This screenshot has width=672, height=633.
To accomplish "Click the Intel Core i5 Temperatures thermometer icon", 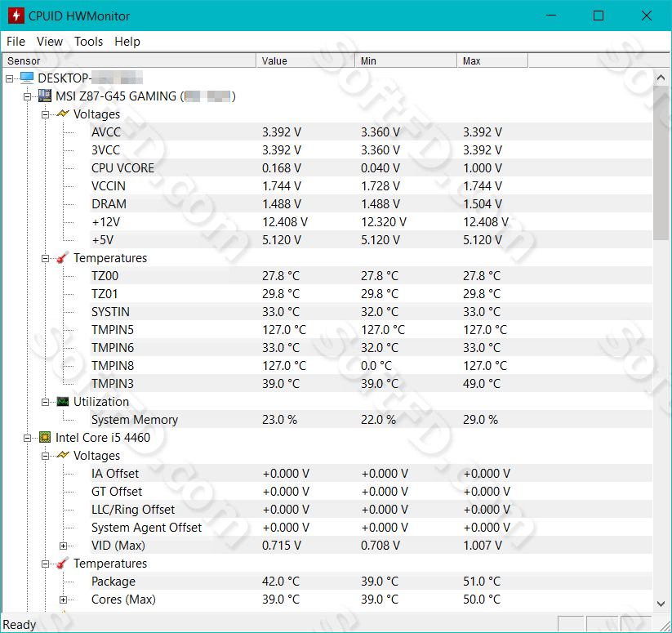I will 63,563.
